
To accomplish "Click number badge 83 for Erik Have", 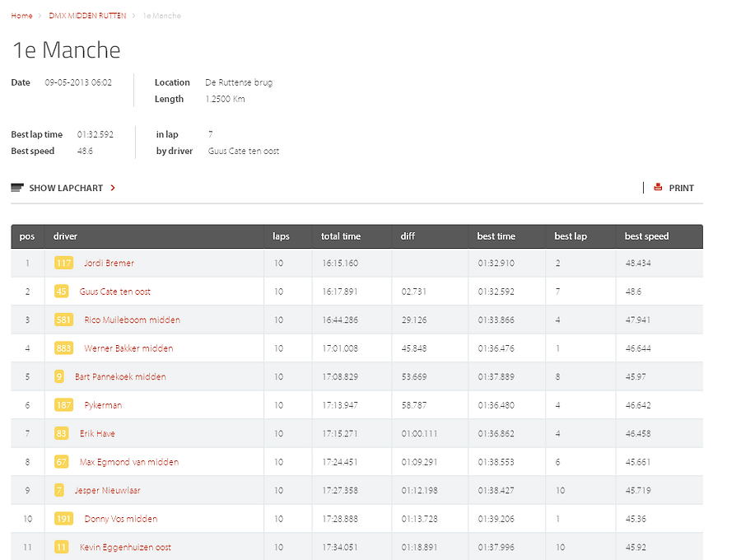I will (62, 433).
